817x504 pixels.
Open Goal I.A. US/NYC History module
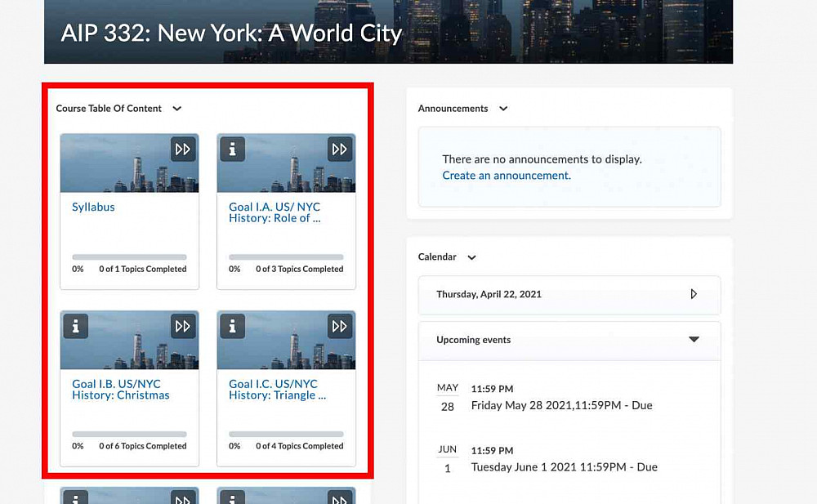[x=275, y=212]
